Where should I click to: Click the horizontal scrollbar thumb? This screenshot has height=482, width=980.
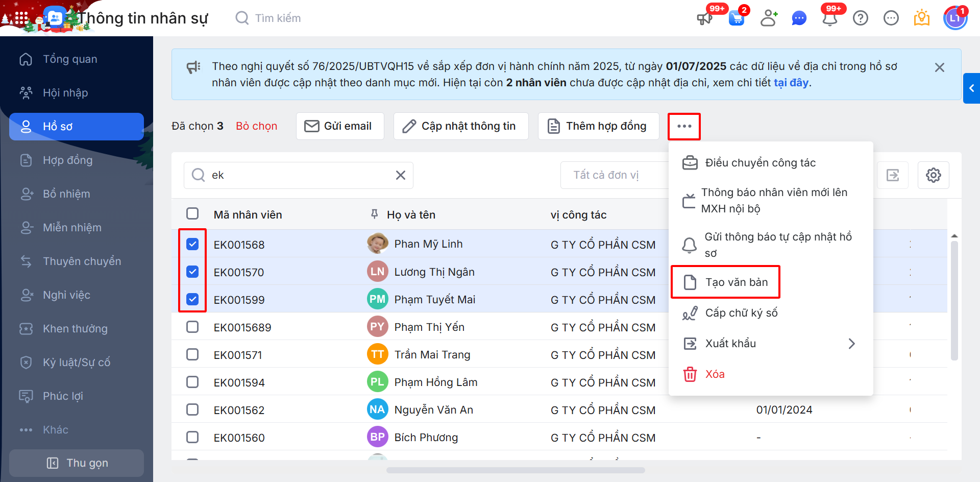516,470
